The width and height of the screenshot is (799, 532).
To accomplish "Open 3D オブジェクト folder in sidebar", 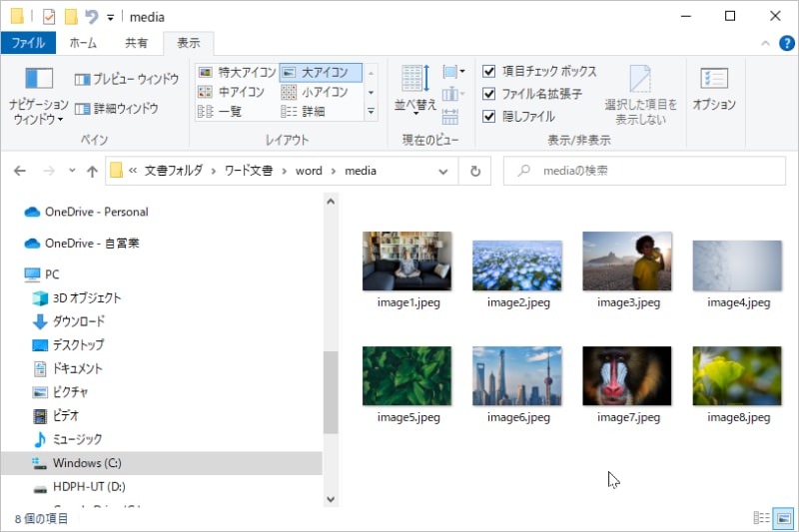I will (x=77, y=297).
